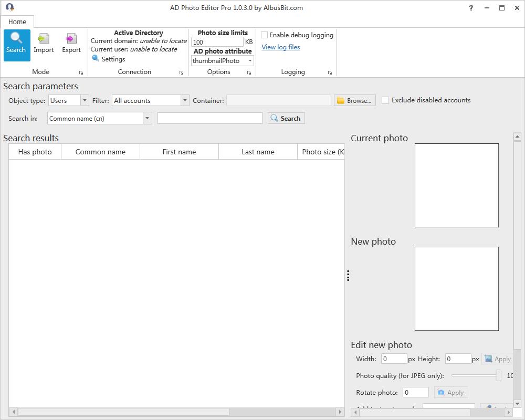Toggle Exclude disabled accounts checkbox
525x420 pixels.
click(385, 100)
